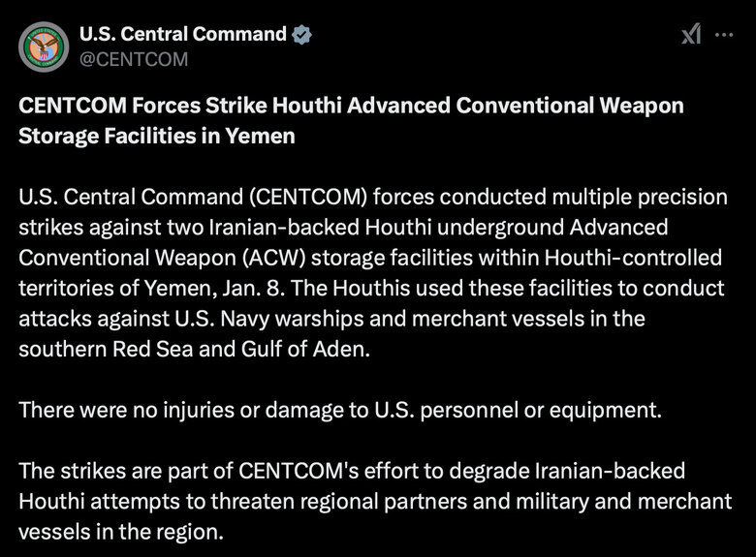The image size is (756, 557).
Task: Click the final line 'vessels in the region.'
Action: click(x=121, y=532)
